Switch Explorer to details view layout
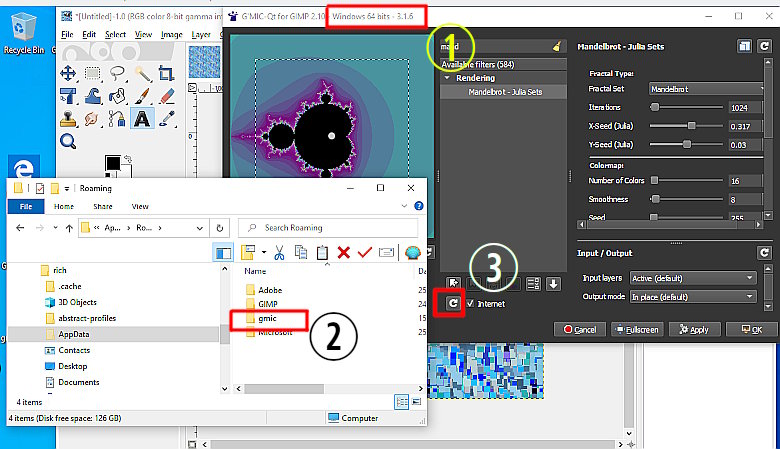The width and height of the screenshot is (780, 449). click(401, 400)
